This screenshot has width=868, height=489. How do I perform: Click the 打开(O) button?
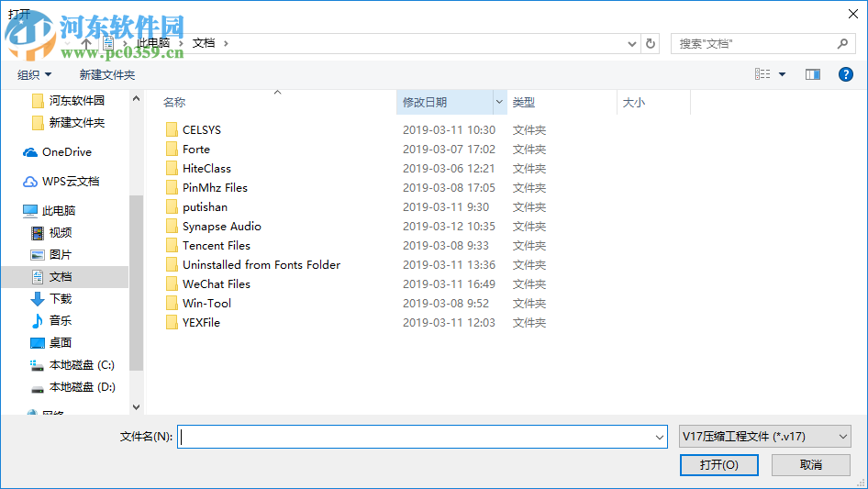coord(719,464)
